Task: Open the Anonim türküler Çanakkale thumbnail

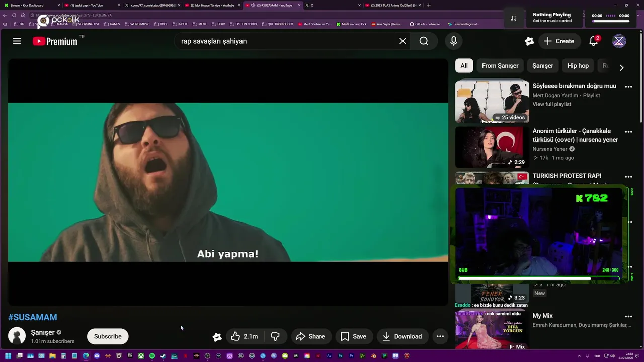Action: click(x=492, y=147)
